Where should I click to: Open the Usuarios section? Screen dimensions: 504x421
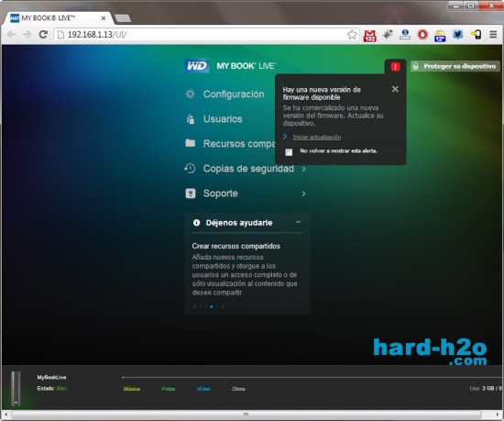[x=223, y=119]
